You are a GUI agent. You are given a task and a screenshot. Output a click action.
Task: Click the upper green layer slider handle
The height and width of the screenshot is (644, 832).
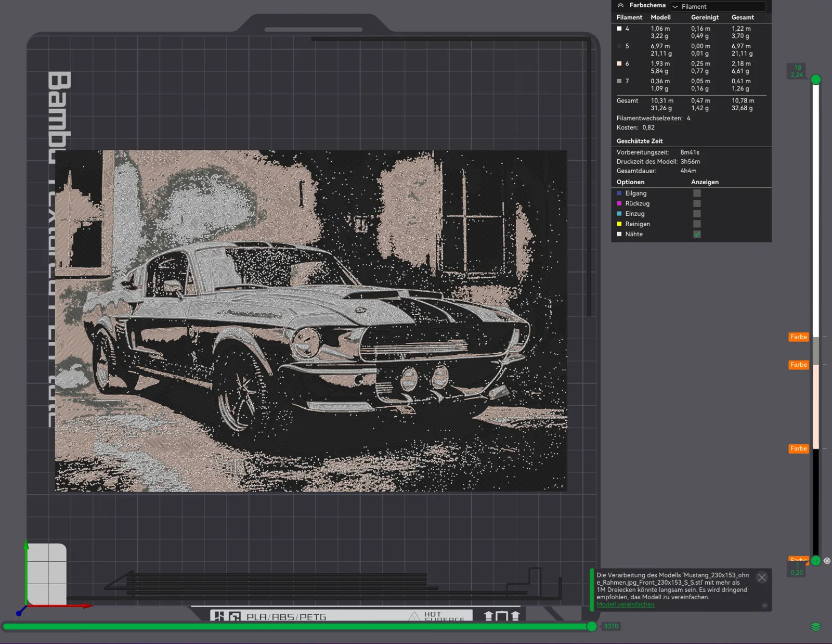(816, 80)
